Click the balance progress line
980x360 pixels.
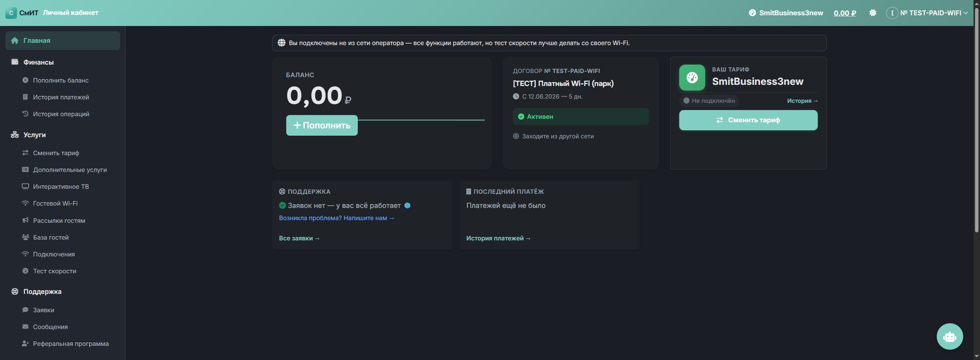coord(421,120)
